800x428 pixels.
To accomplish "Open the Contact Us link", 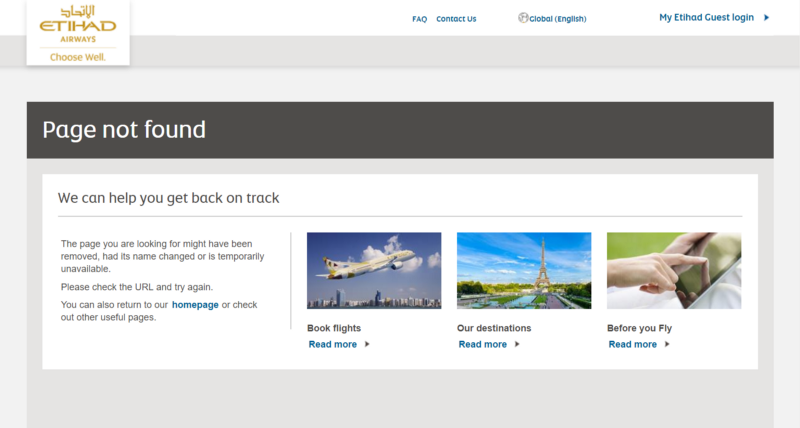I will click(456, 19).
